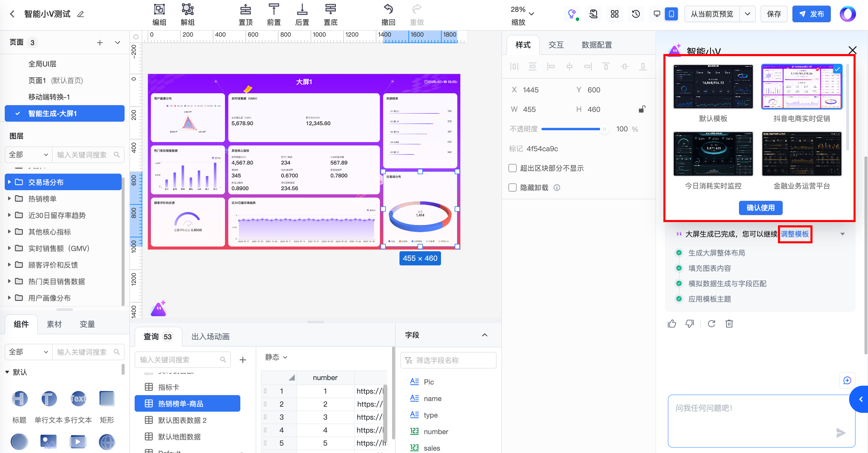Check the 隐藏卸载 checkbox

click(513, 188)
